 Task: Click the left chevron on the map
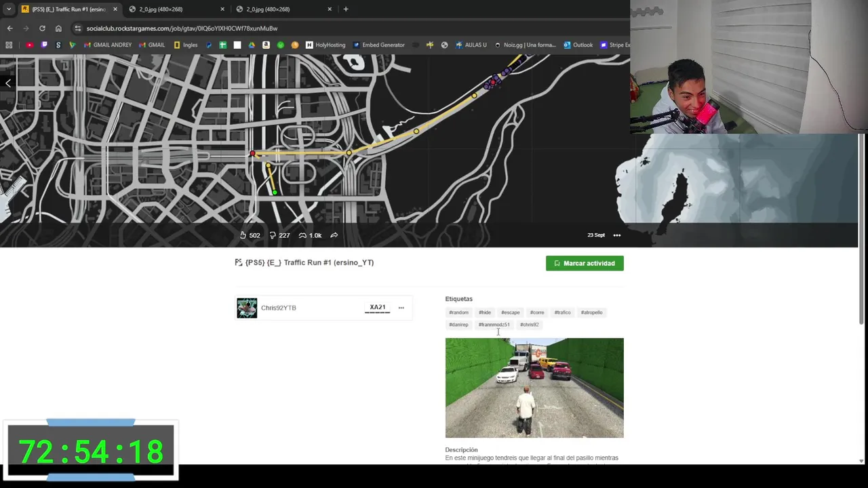[8, 83]
